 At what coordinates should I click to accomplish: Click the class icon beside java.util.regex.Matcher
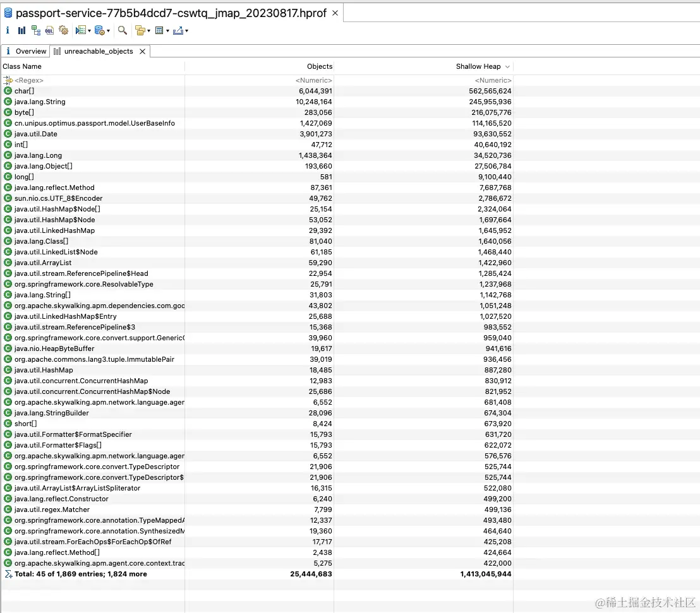(8, 509)
